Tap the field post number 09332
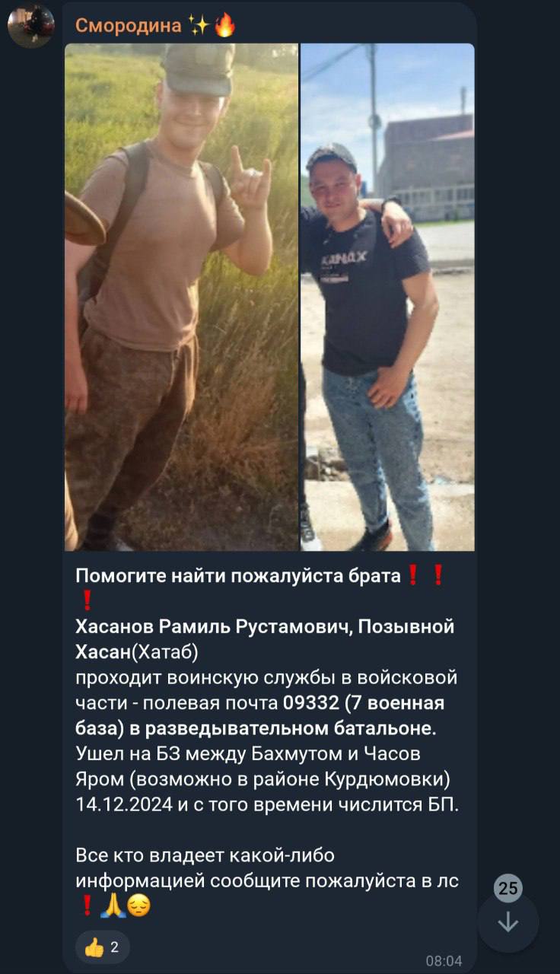The width and height of the screenshot is (560, 974). (x=310, y=702)
